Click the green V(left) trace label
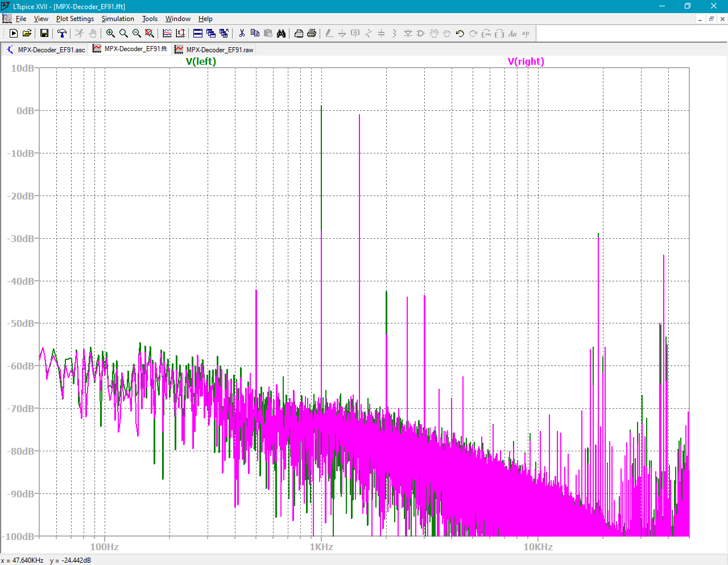728x565 pixels. tap(201, 61)
